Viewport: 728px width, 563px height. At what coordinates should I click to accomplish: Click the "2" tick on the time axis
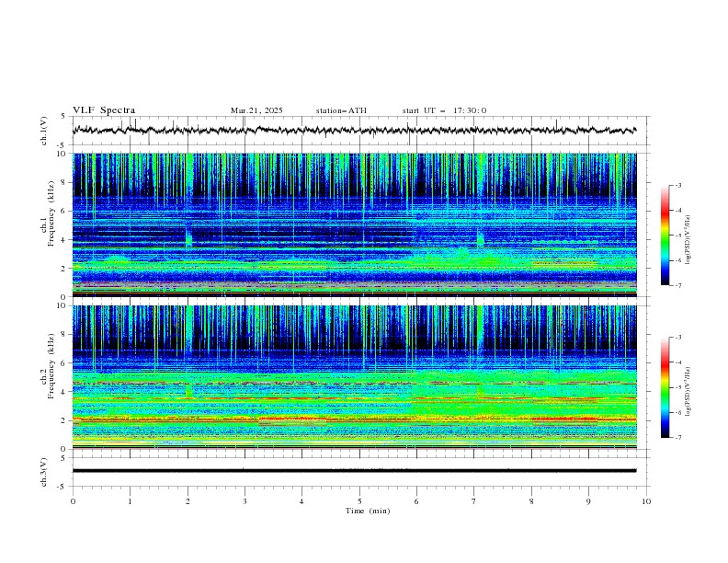188,501
